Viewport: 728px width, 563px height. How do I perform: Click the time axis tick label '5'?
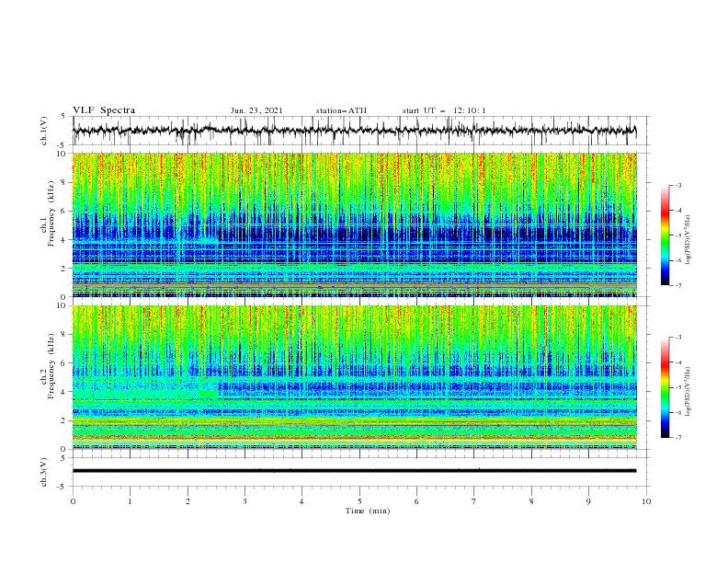(x=359, y=501)
